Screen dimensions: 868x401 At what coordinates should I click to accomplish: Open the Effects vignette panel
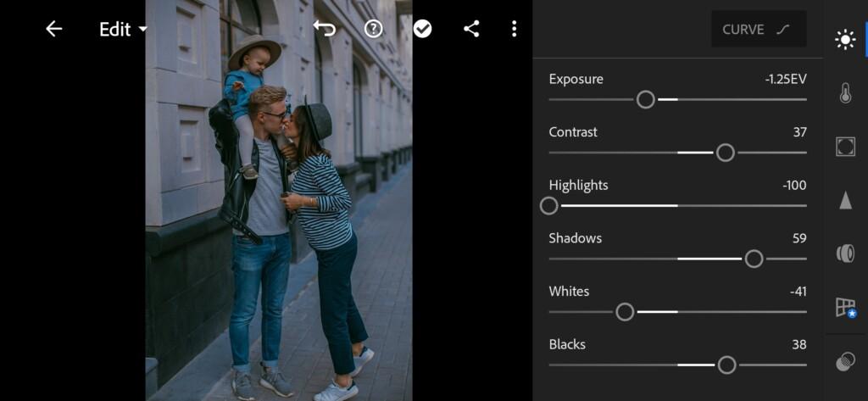[845, 147]
